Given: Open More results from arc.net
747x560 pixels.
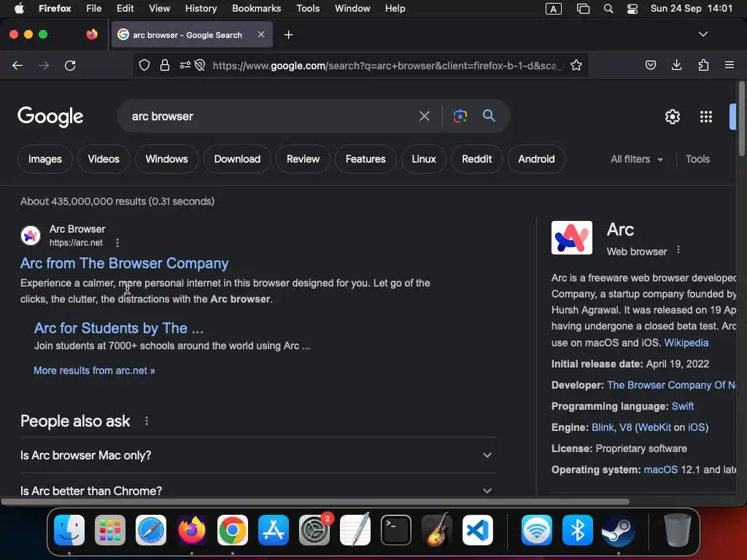Looking at the screenshot, I should click(x=94, y=370).
